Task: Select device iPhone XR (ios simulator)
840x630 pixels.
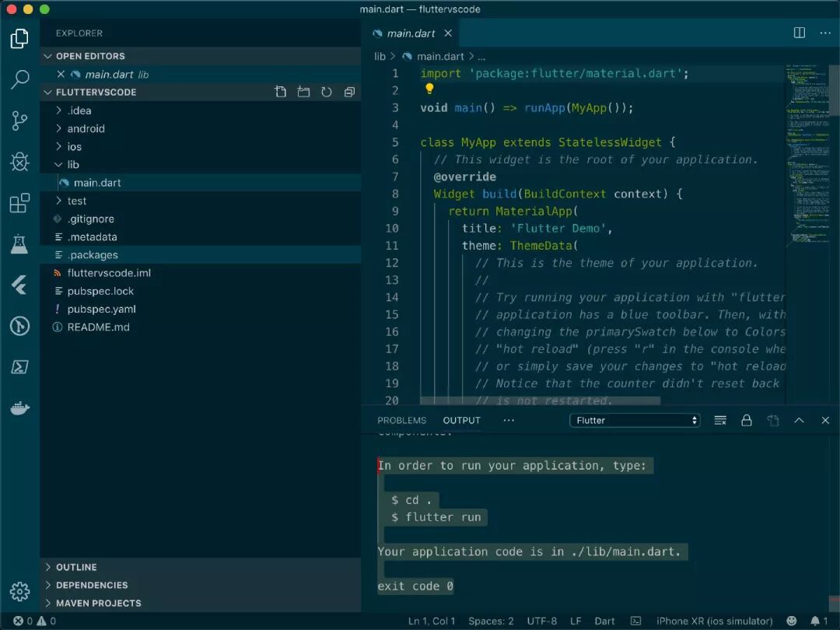Action: 714,621
